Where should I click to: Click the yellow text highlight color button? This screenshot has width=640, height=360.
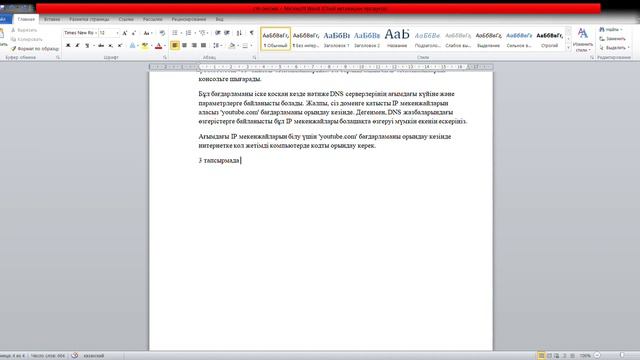[144, 46]
